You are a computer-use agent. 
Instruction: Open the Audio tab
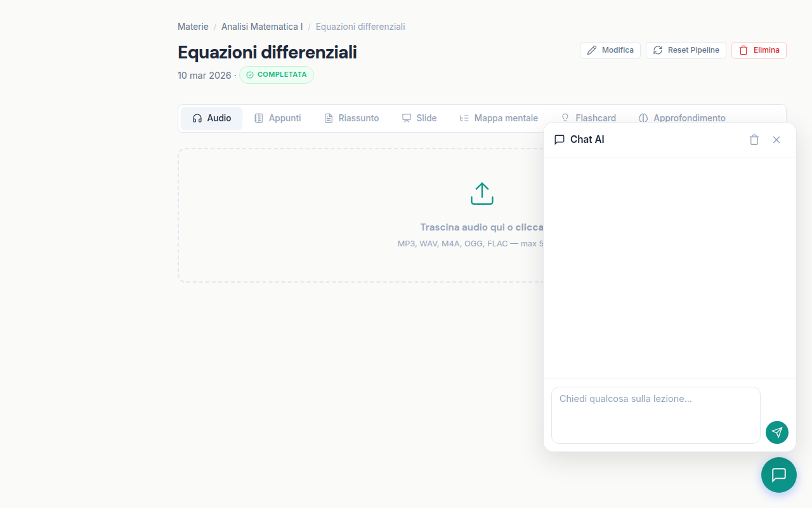(212, 118)
